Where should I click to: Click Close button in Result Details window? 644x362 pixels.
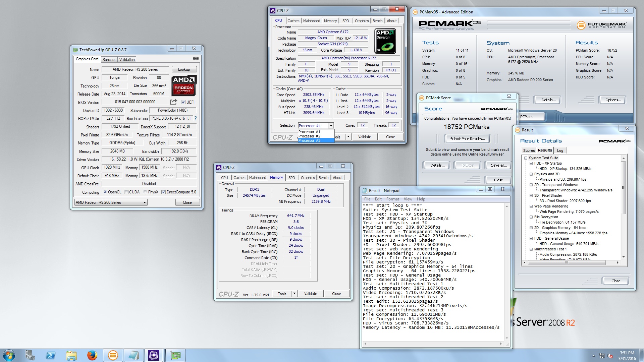[x=615, y=281]
